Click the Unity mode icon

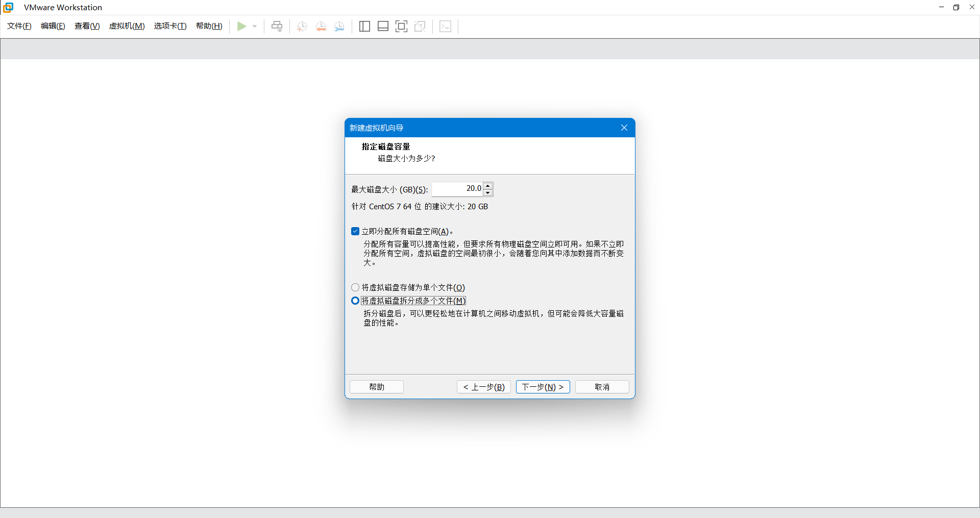pyautogui.click(x=420, y=26)
